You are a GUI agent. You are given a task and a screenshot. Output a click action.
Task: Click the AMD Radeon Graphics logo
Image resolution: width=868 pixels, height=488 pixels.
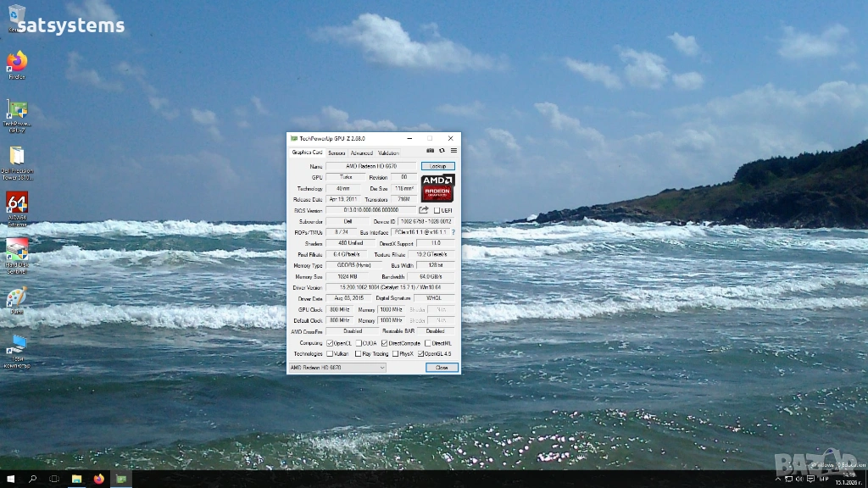(x=437, y=188)
